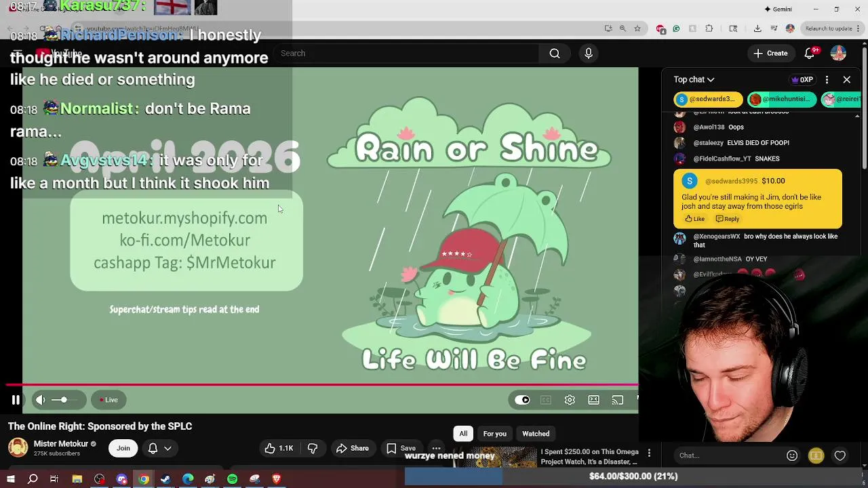868x488 pixels.
Task: Open Omega Project Watch video thumbnail
Action: [494, 457]
